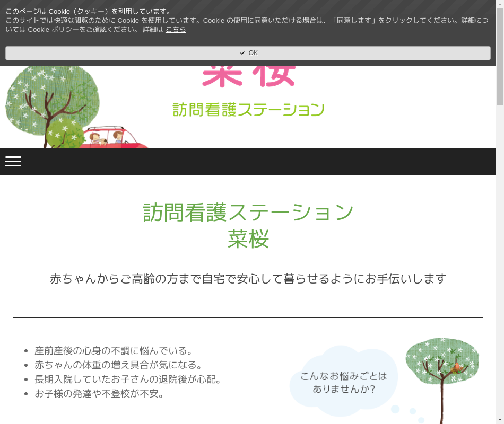Click the main heading 訪問看護ステーション 菜桜

point(248,226)
